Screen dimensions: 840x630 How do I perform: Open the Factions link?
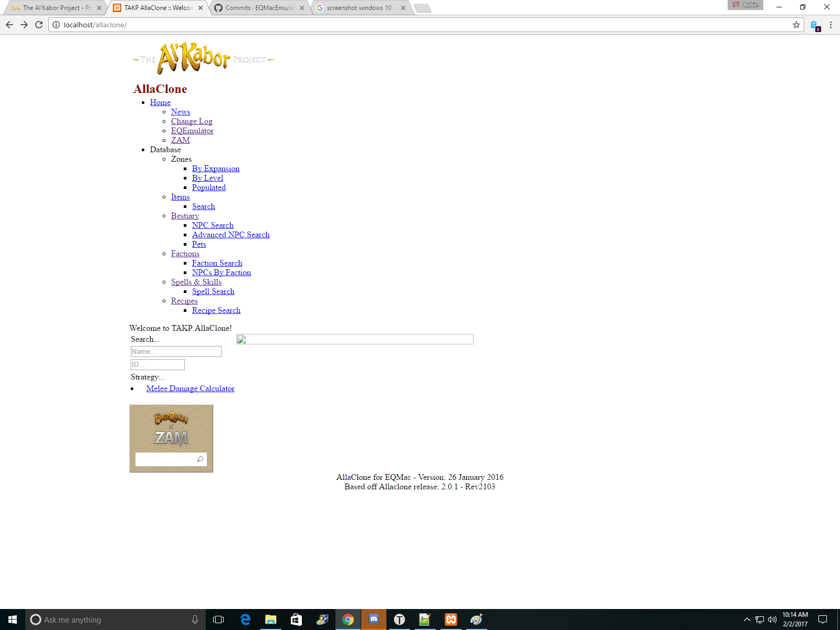point(185,254)
